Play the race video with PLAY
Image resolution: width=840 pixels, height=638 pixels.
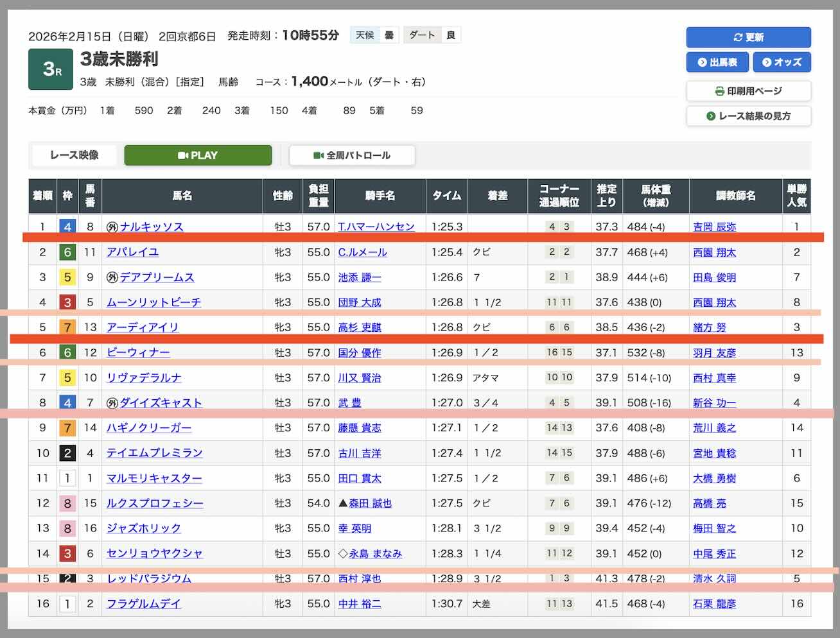click(198, 155)
